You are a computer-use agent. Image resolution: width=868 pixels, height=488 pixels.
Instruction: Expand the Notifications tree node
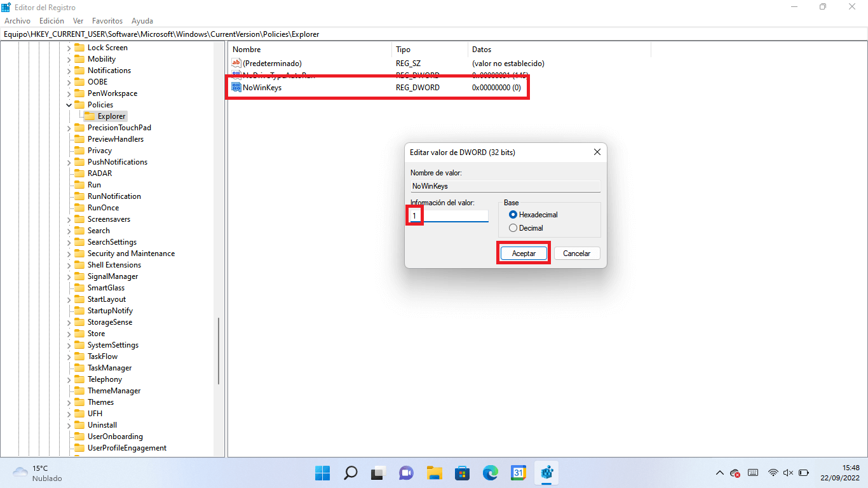click(x=69, y=71)
